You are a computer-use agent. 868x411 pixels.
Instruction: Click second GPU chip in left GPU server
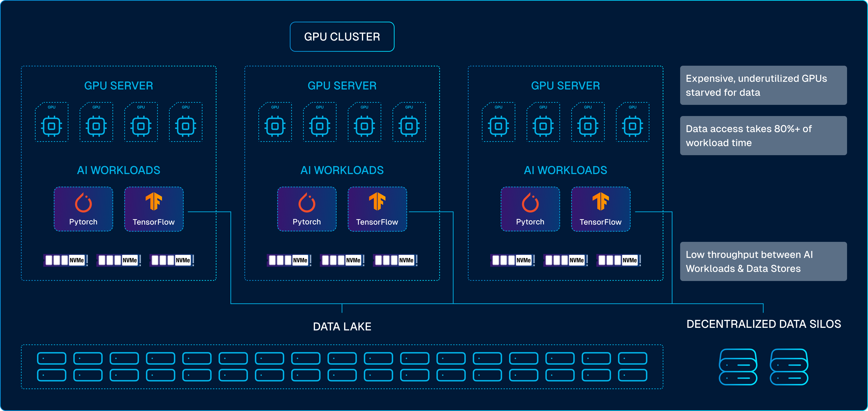tap(96, 122)
